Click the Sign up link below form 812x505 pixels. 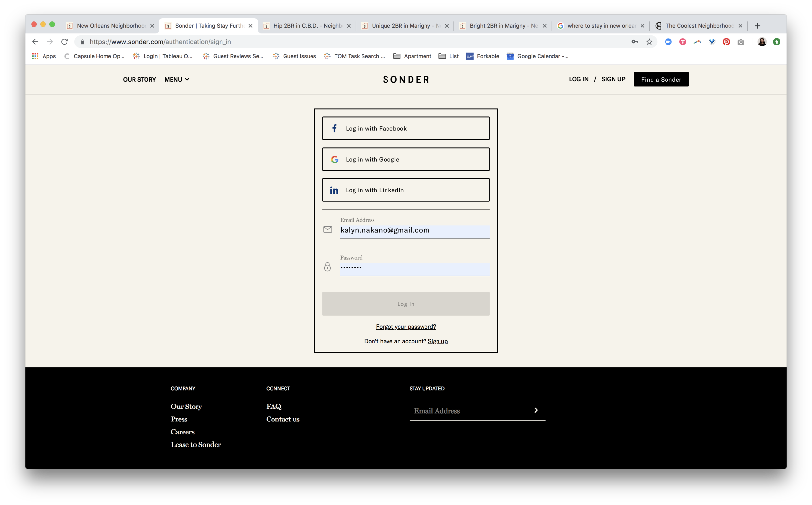pos(438,341)
